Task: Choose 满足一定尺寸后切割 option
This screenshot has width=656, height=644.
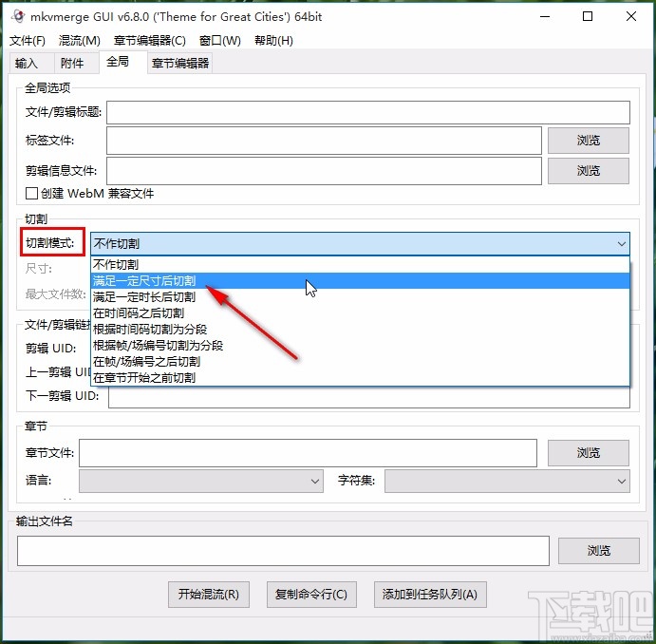Action: pyautogui.click(x=360, y=281)
